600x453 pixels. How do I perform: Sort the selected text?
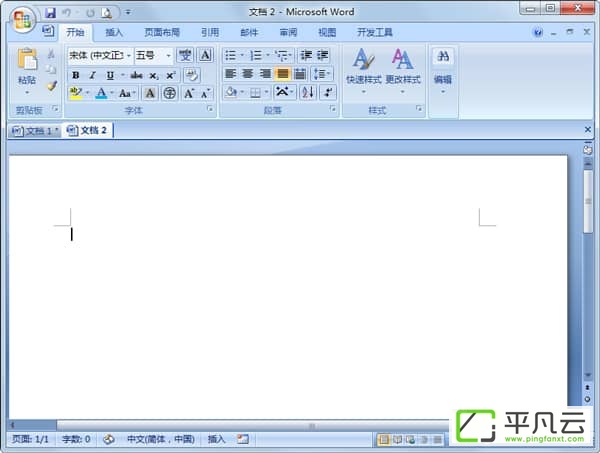coord(308,92)
